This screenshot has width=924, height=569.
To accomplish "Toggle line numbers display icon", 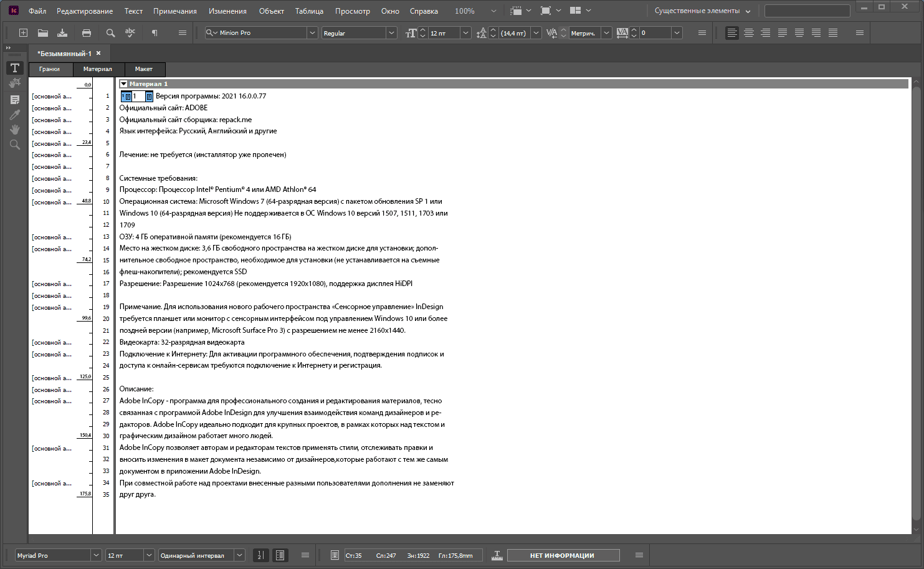I will click(261, 555).
